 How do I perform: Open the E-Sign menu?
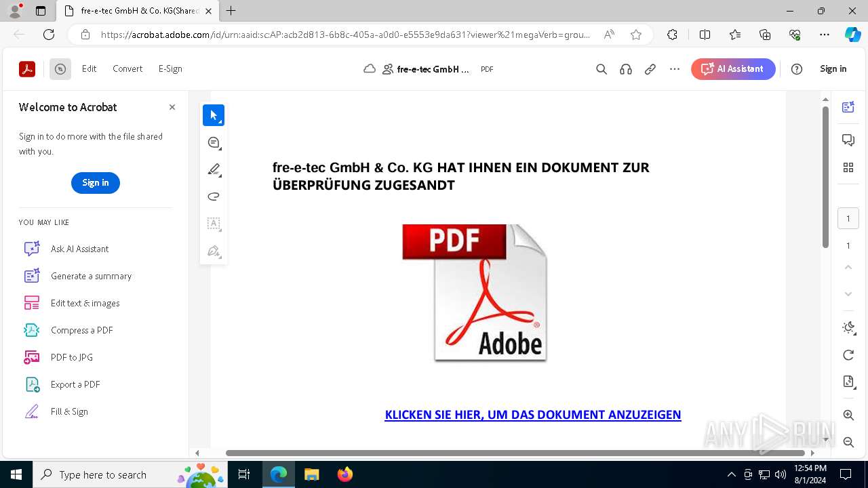pyautogui.click(x=170, y=68)
